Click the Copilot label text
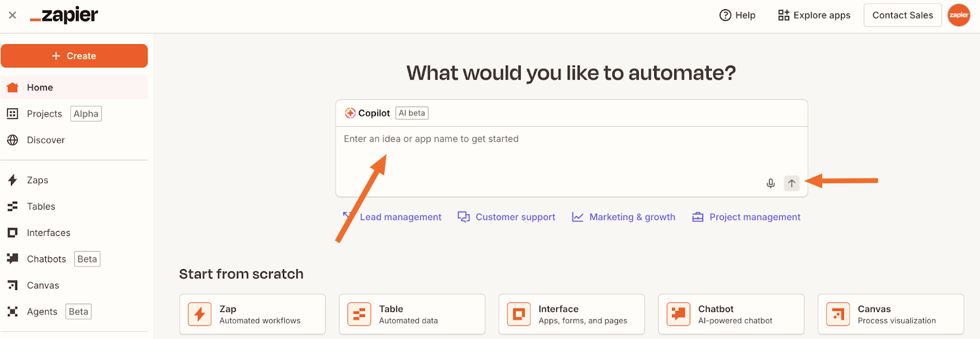The height and width of the screenshot is (339, 980). 374,113
